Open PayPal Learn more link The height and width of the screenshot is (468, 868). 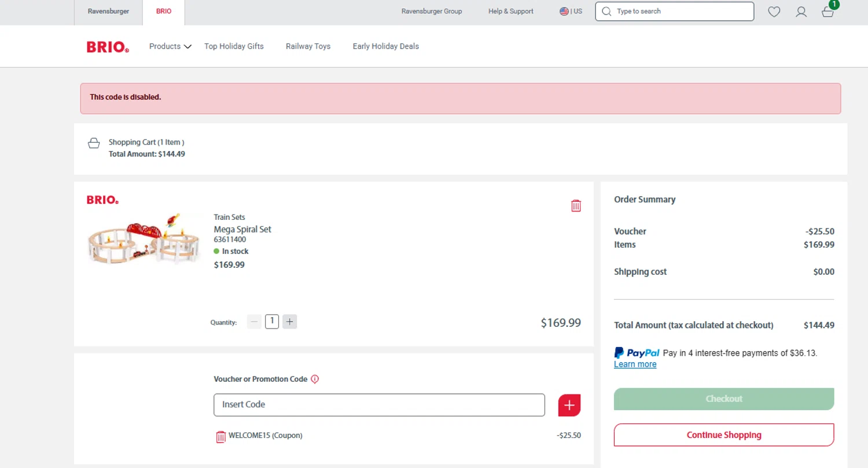point(635,364)
